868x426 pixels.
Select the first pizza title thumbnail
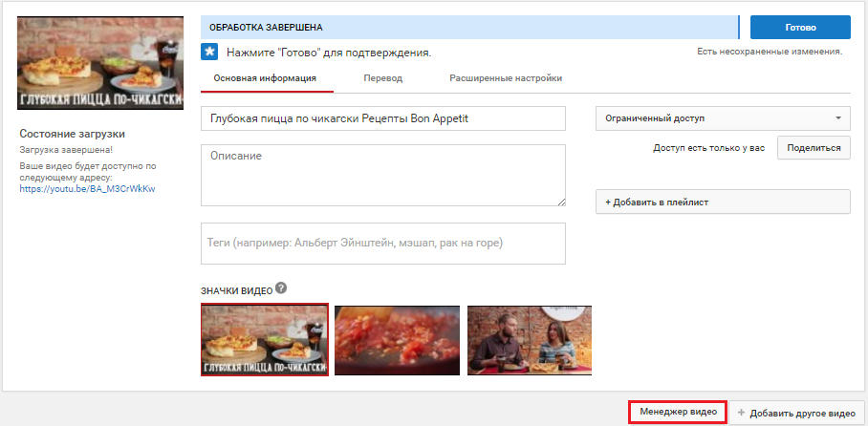click(x=265, y=341)
